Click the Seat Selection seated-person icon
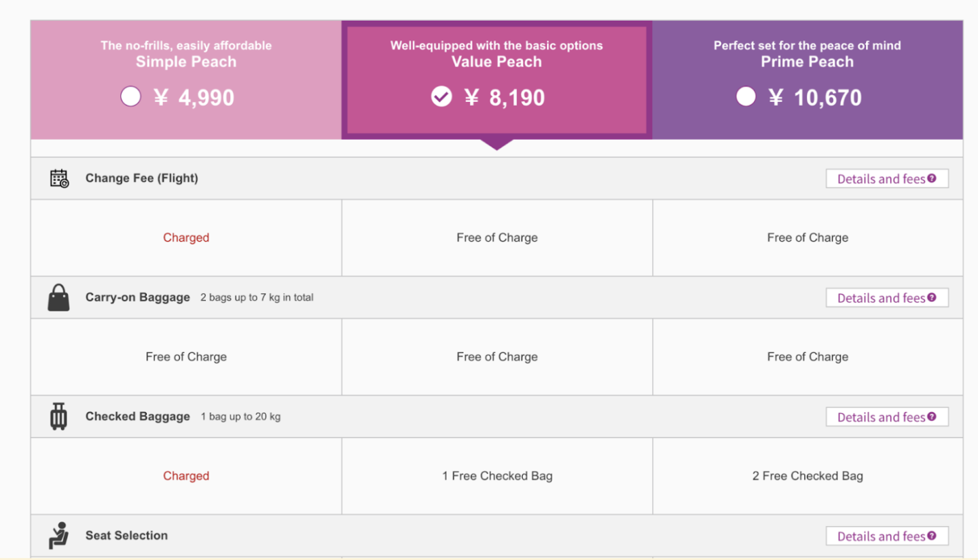The image size is (978, 560). (x=59, y=536)
